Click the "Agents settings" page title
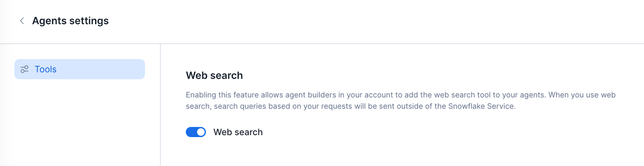This screenshot has width=644, height=166. pos(70,21)
